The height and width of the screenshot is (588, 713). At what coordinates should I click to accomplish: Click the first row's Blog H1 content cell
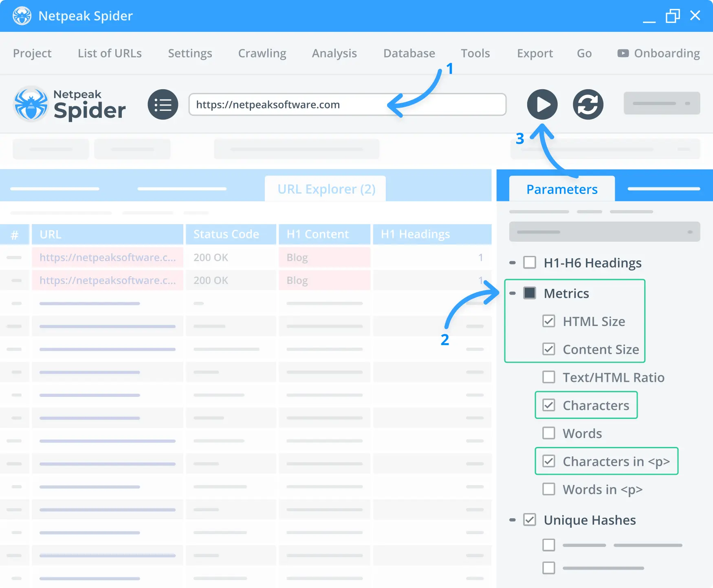[324, 258]
